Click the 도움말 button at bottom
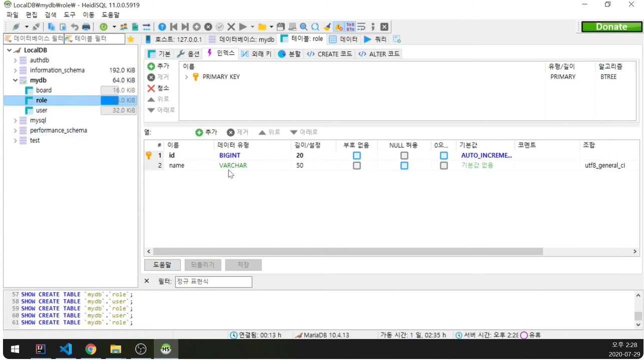Image resolution: width=644 pixels, height=360 pixels. [x=162, y=265]
